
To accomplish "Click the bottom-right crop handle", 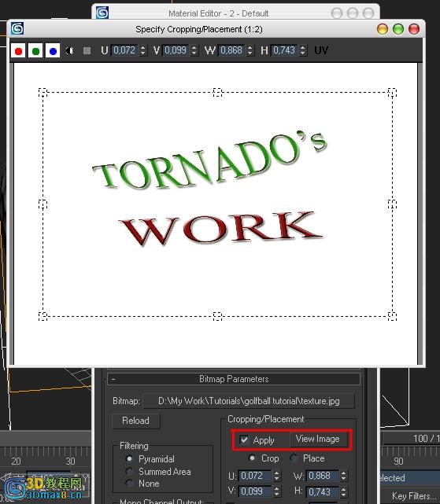I will (x=392, y=316).
